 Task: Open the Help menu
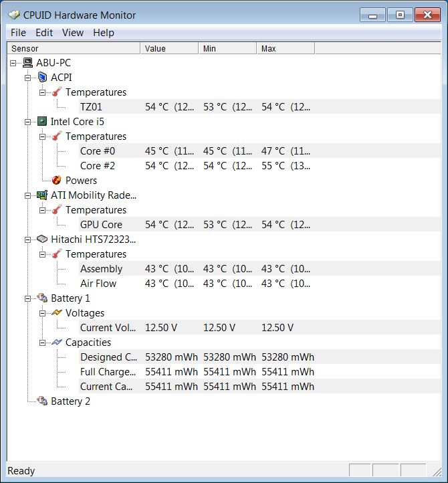click(104, 32)
